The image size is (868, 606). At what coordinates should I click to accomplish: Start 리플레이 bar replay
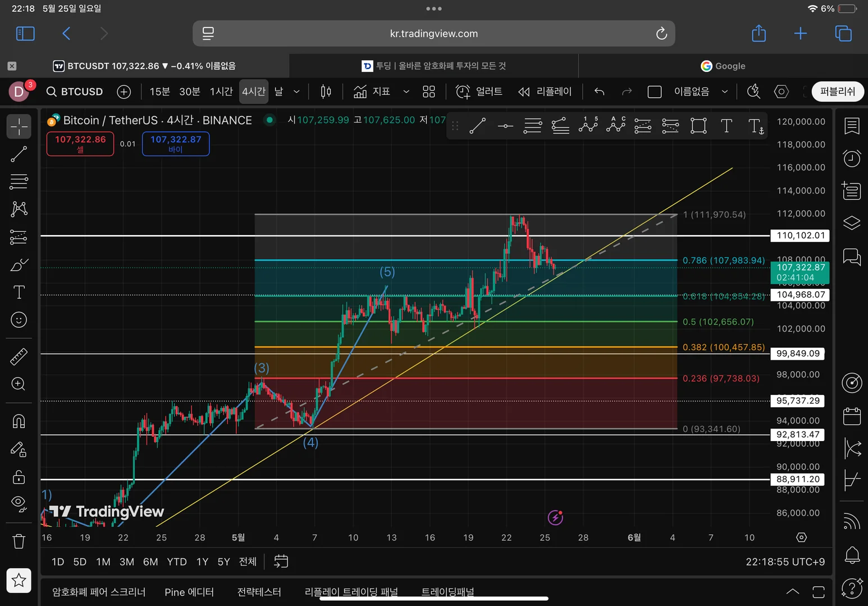coord(545,91)
